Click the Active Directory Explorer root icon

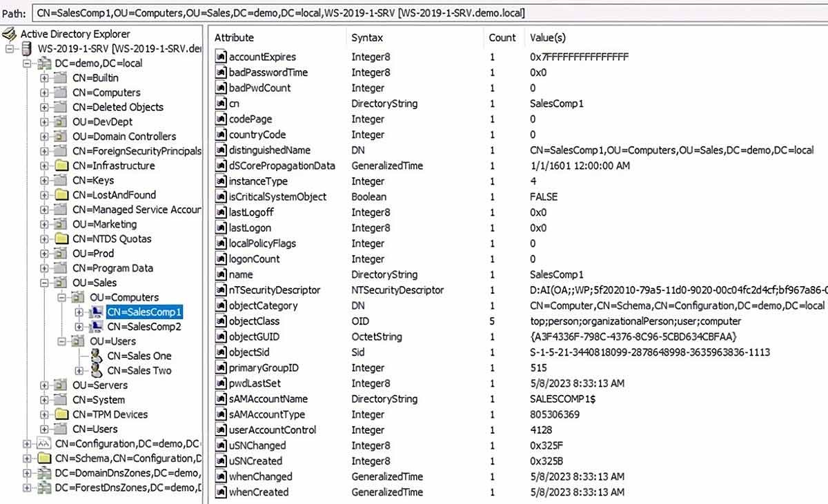(x=10, y=34)
